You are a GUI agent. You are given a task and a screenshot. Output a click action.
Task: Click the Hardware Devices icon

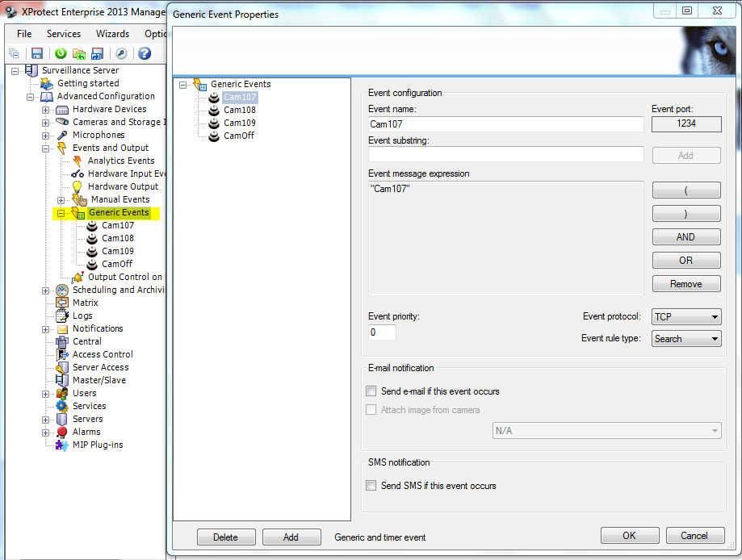62,110
